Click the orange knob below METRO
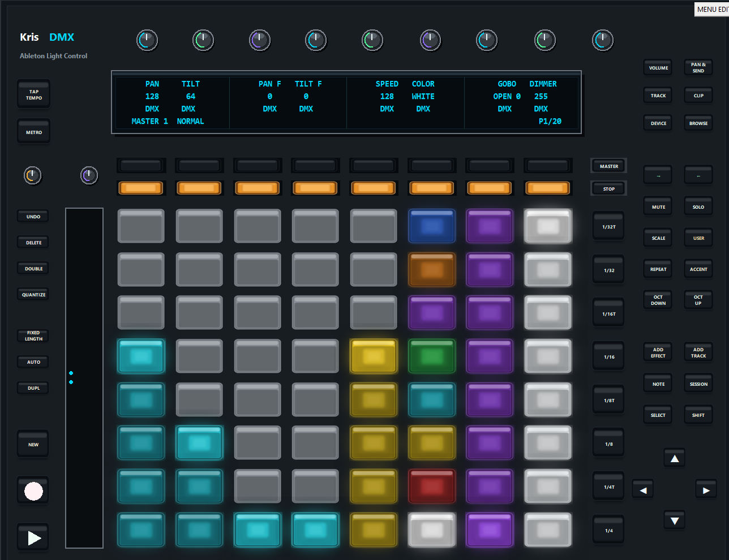The height and width of the screenshot is (560, 729). (32, 175)
